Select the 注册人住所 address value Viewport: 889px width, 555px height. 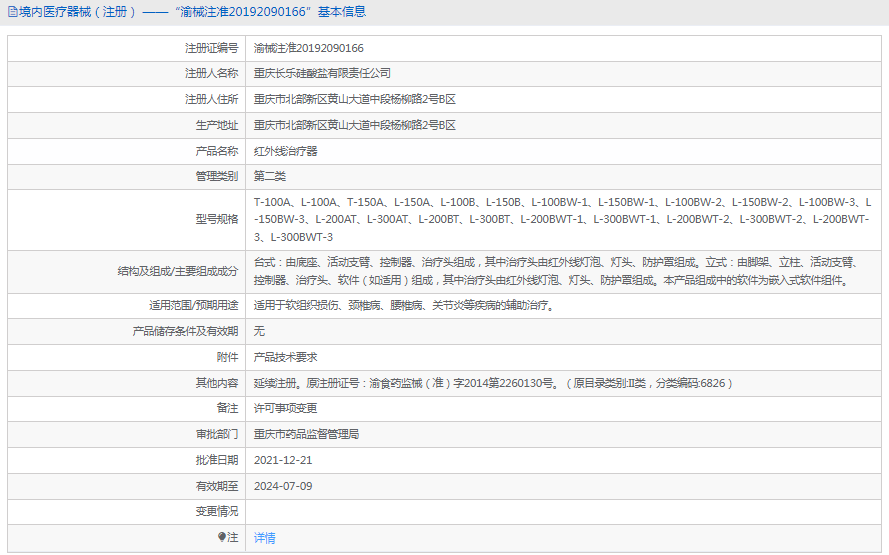[354, 99]
